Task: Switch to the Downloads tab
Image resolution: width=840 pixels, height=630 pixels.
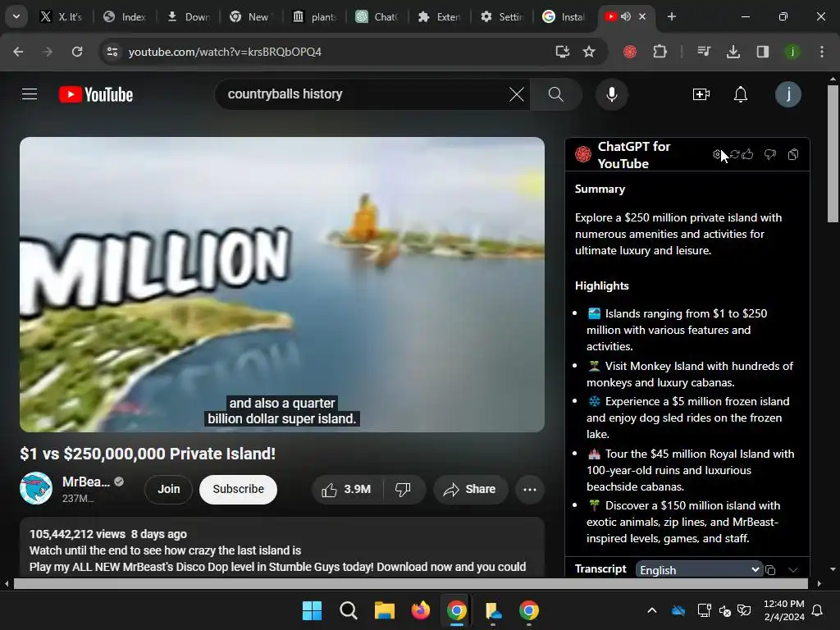Action: click(188, 17)
